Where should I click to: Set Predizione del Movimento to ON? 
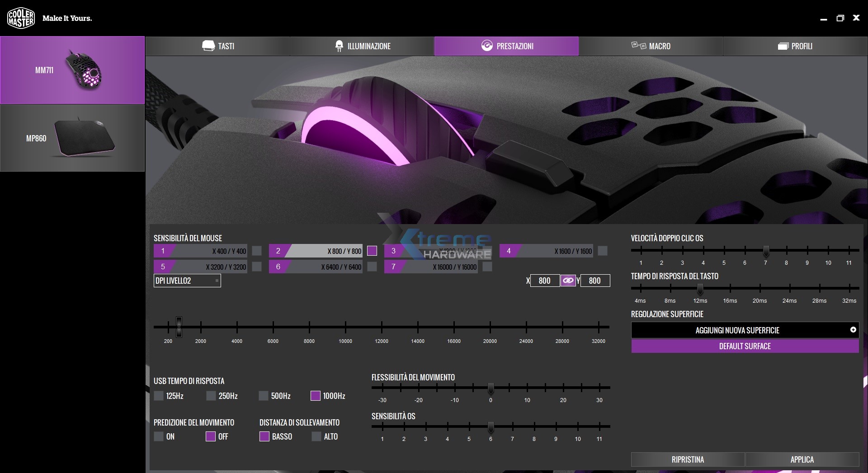click(158, 436)
